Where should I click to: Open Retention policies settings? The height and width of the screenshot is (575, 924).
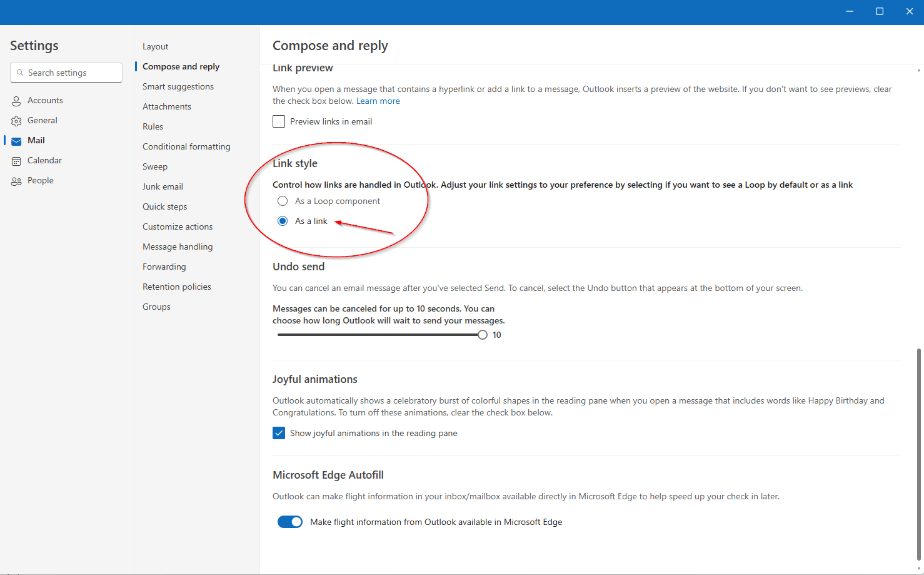coord(177,287)
